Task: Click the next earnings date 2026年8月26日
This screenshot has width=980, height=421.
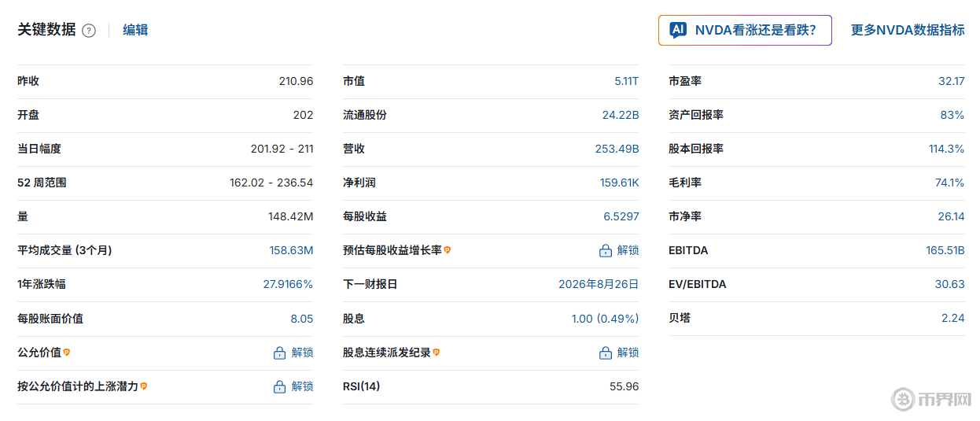Action: [599, 284]
